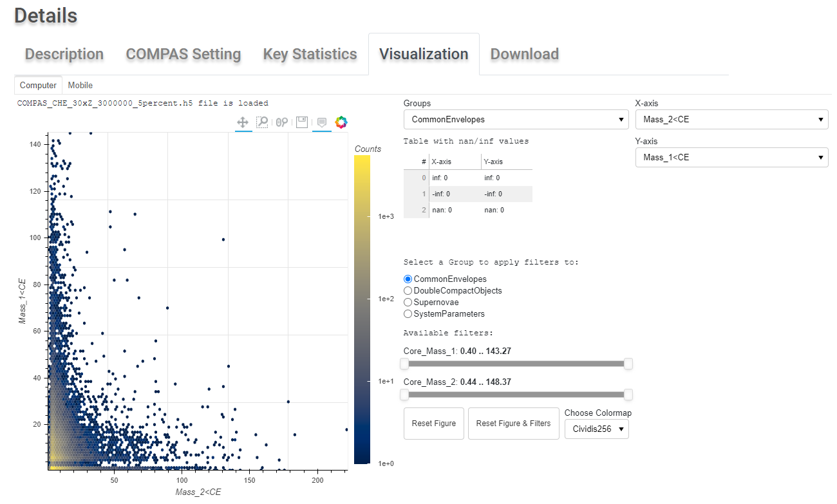Open the Y-axis dropdown showing Mass_1<CE

731,157
